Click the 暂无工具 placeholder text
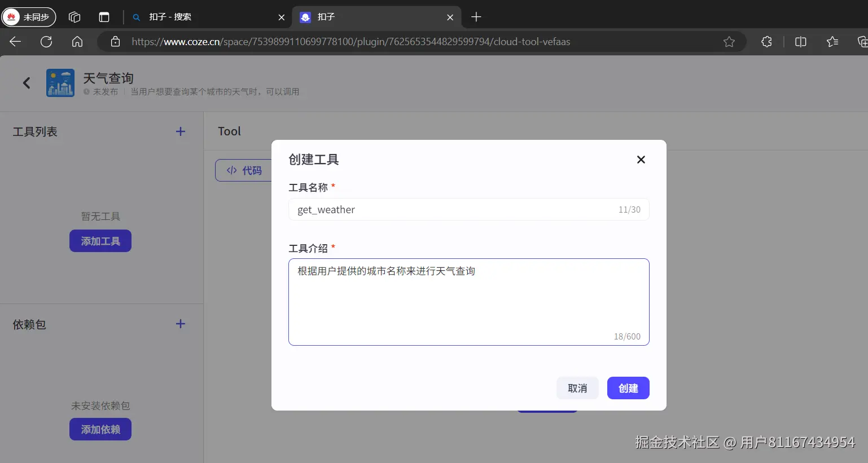 (x=100, y=216)
